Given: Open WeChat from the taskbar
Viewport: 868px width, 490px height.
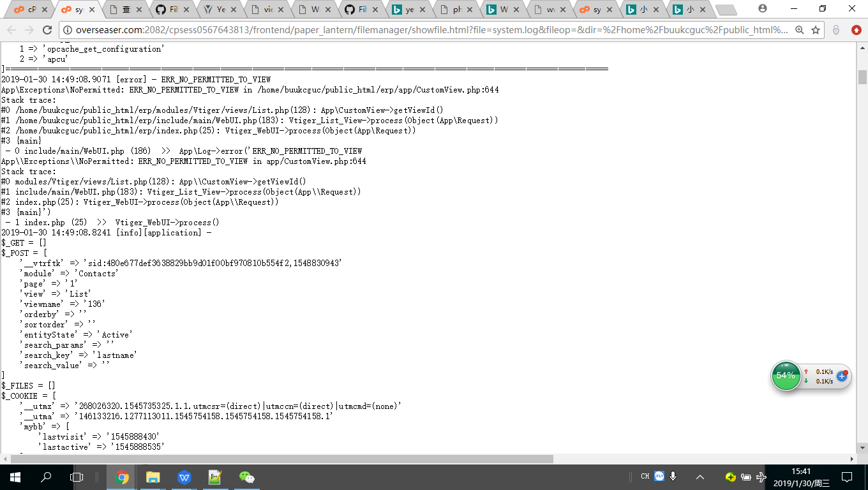Looking at the screenshot, I should 246,477.
